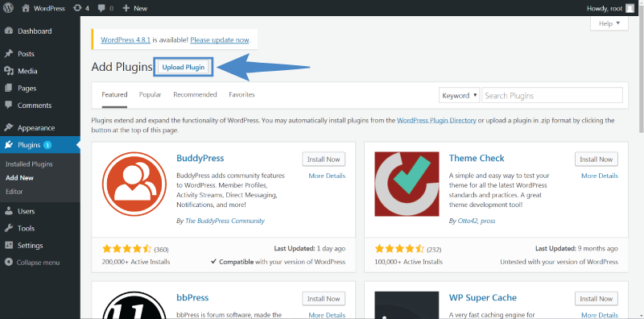Screen dimensions: 644x319
Task: Open the Posts menu label
Action: pos(26,54)
